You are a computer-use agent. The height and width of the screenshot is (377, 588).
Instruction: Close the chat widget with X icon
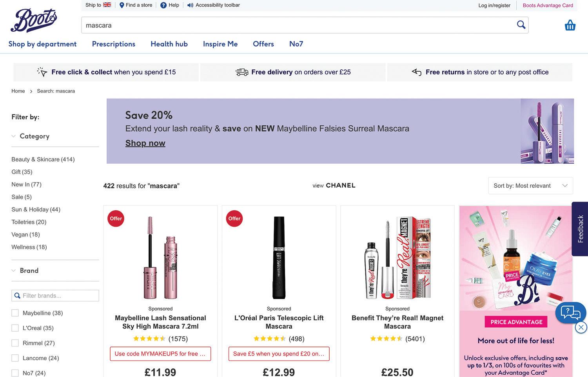(581, 327)
